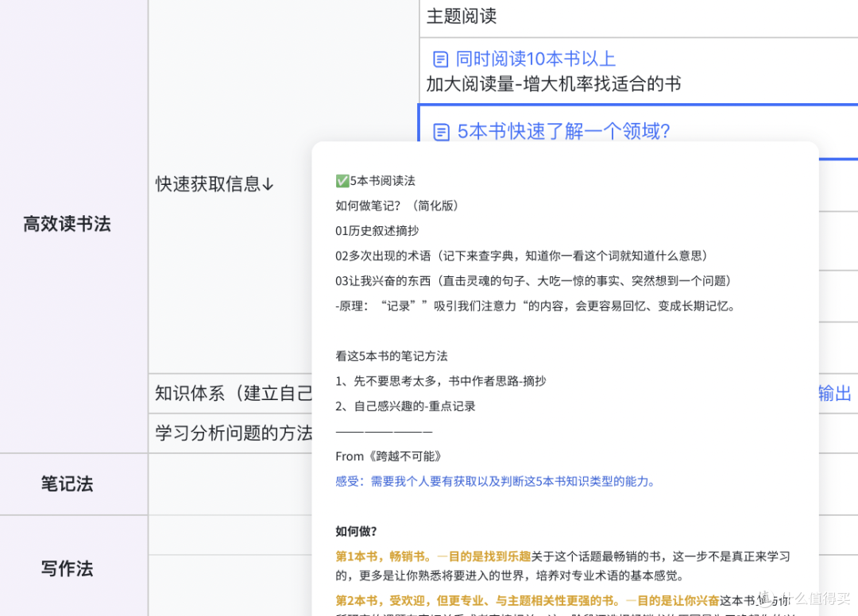Viewport: 858px width, 616px height.
Task: Open the 同时阅读10本书以上 link
Action: coord(535,59)
